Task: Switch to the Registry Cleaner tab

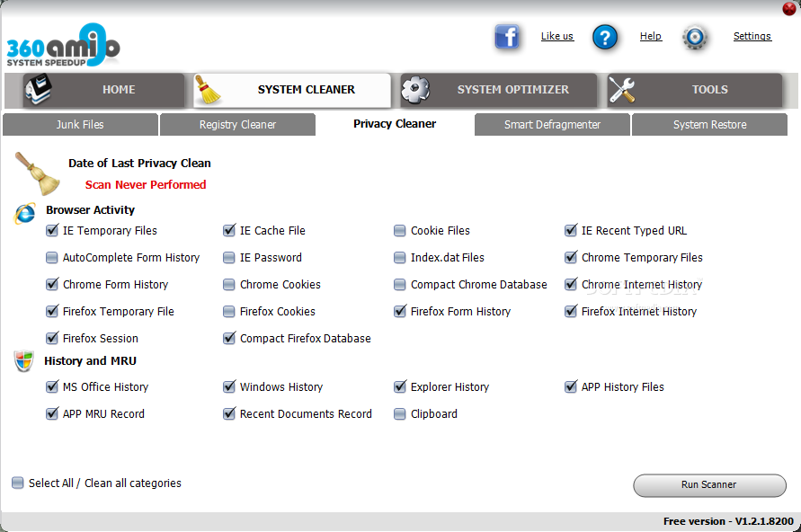Action: 237,125
